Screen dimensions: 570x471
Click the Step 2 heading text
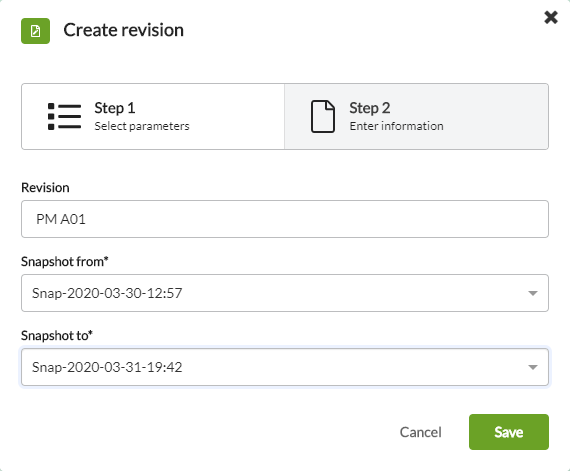click(x=370, y=108)
